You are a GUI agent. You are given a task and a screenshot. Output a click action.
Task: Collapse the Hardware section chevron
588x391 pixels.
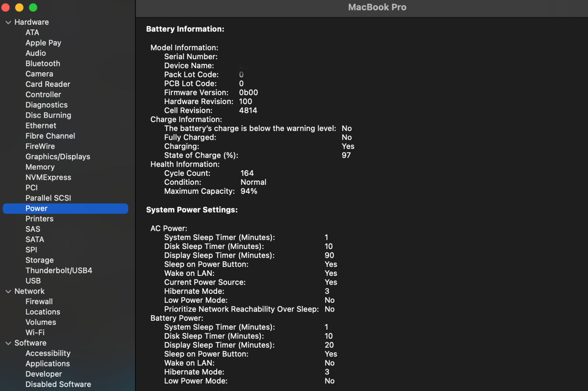[8, 22]
